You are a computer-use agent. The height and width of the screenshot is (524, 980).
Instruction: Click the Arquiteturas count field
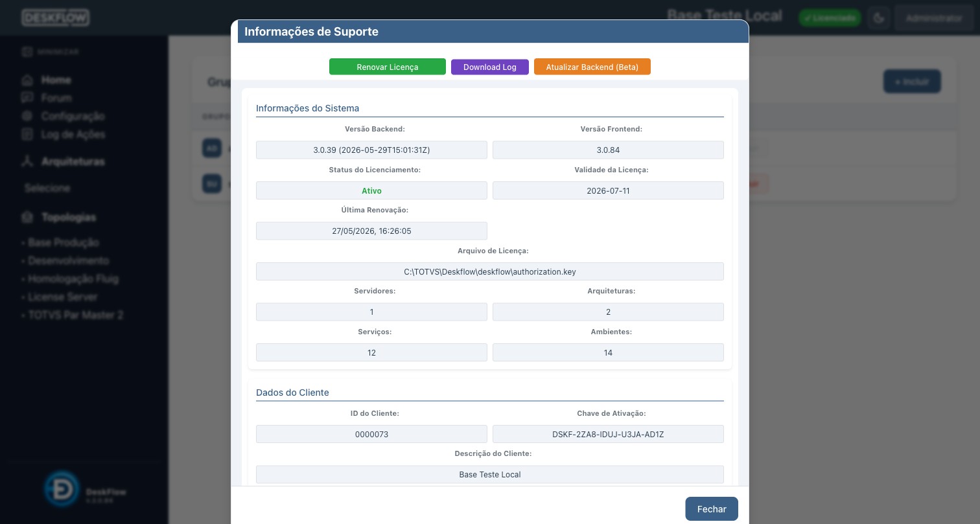608,312
